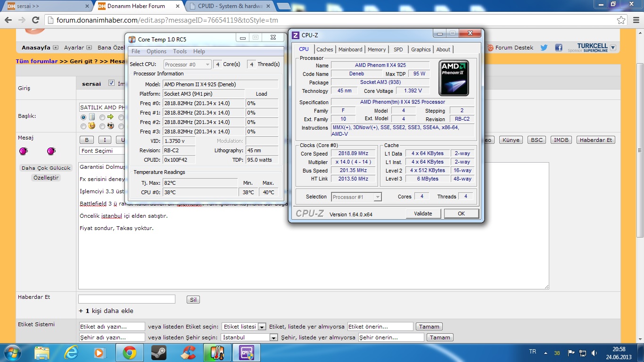Click the network icon in system tray
The image size is (644, 362).
coord(583,353)
